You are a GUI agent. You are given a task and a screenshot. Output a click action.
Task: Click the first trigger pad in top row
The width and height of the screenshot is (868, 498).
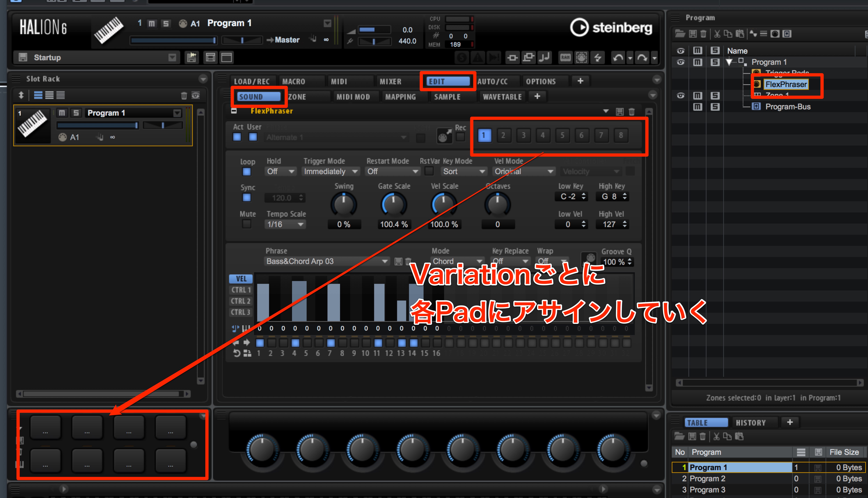pos(45,427)
